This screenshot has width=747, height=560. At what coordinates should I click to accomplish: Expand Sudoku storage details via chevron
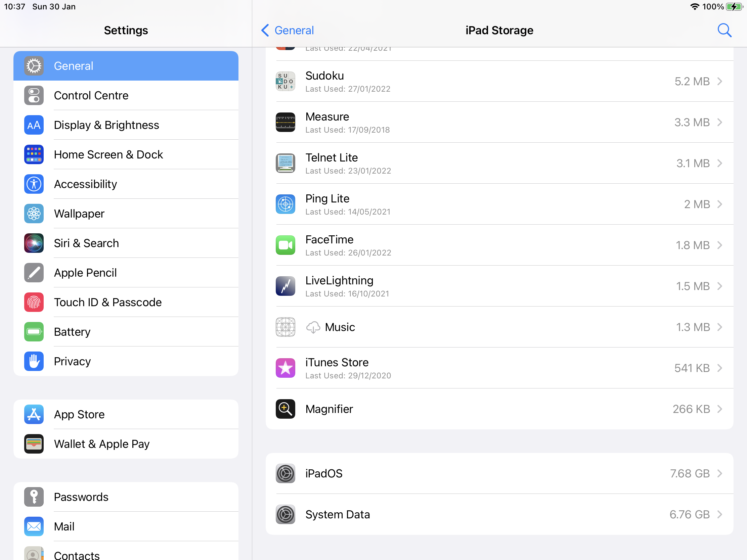click(x=720, y=81)
